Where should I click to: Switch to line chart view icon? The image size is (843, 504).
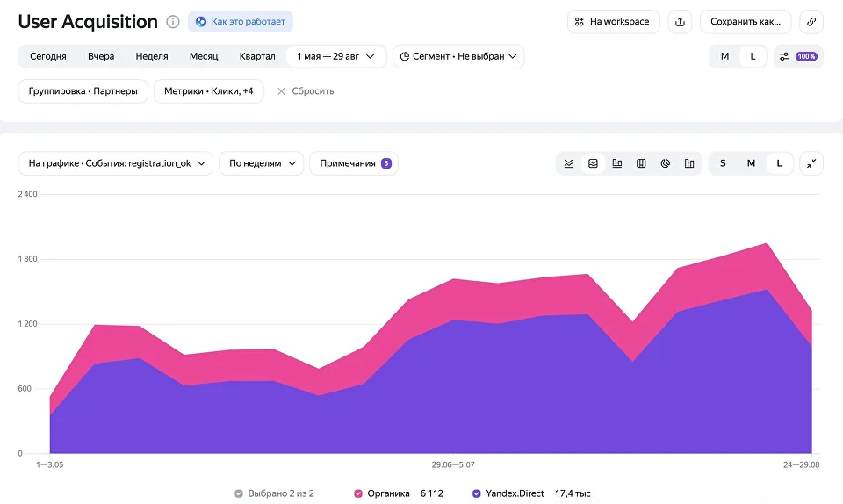569,163
